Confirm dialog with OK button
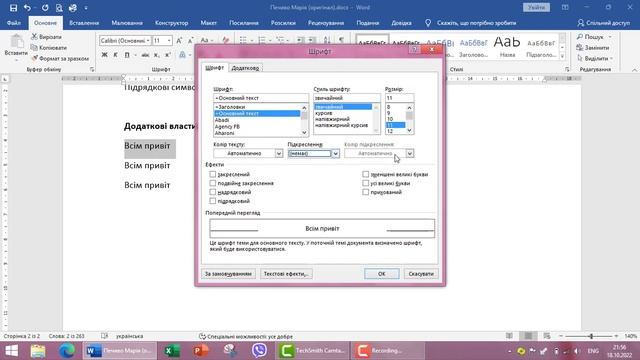Viewport: 640px width, 360px height. coord(382,273)
